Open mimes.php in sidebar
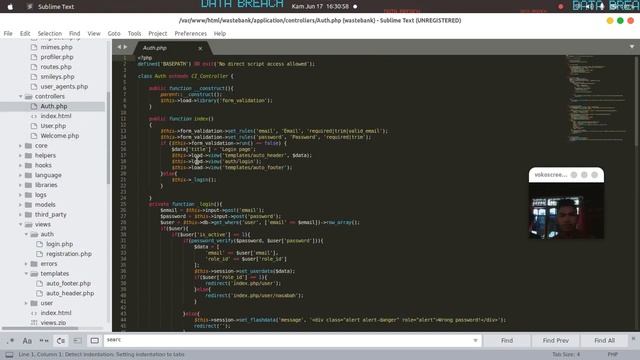 [56, 47]
